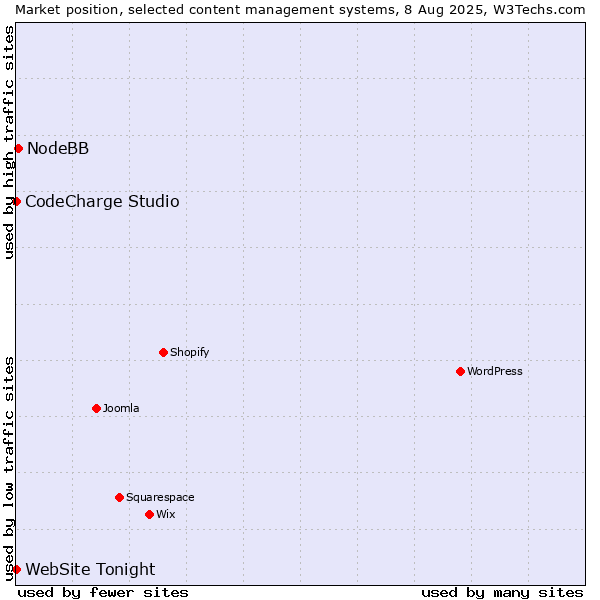The width and height of the screenshot is (600, 600).
Task: Click the 'used by high traffic sites' axis label
Action: 9,142
